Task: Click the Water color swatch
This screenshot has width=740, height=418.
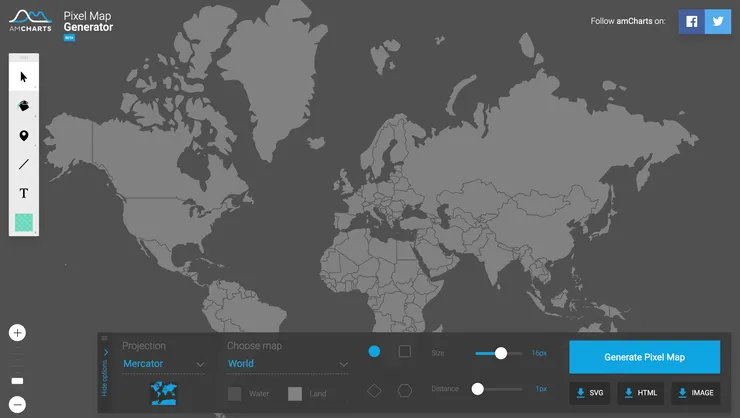Action: pos(235,393)
